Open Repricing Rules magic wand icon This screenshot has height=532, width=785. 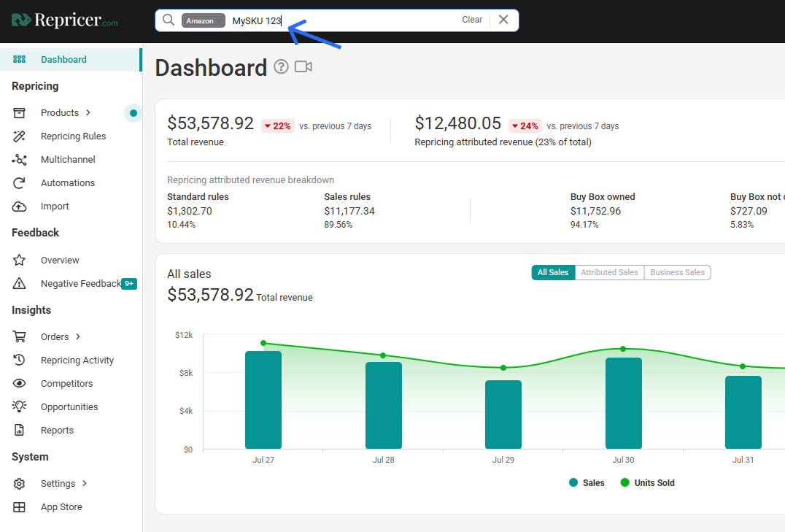pos(19,136)
